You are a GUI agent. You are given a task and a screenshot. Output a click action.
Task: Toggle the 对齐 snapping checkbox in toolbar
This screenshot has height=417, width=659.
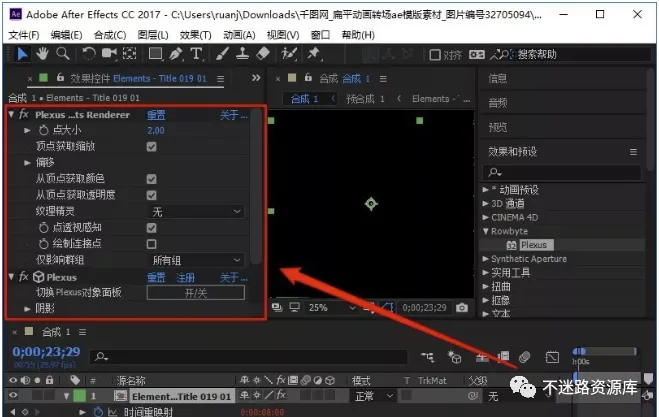(435, 55)
